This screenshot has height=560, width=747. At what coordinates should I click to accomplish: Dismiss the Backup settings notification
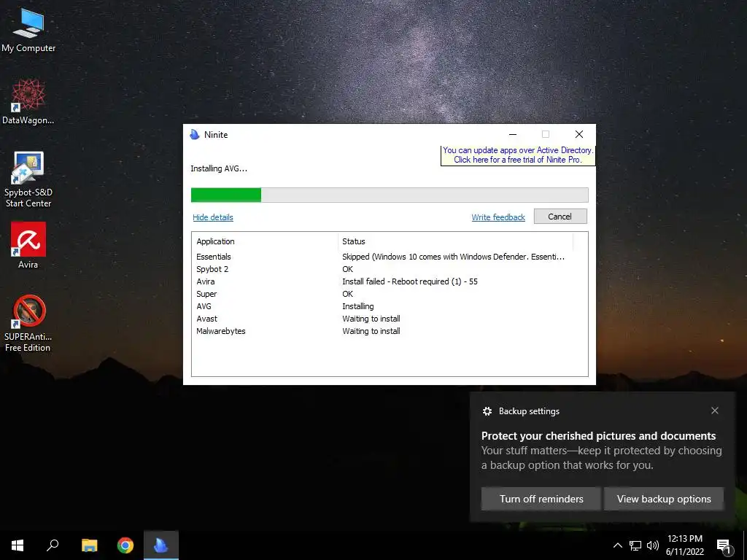[715, 411]
